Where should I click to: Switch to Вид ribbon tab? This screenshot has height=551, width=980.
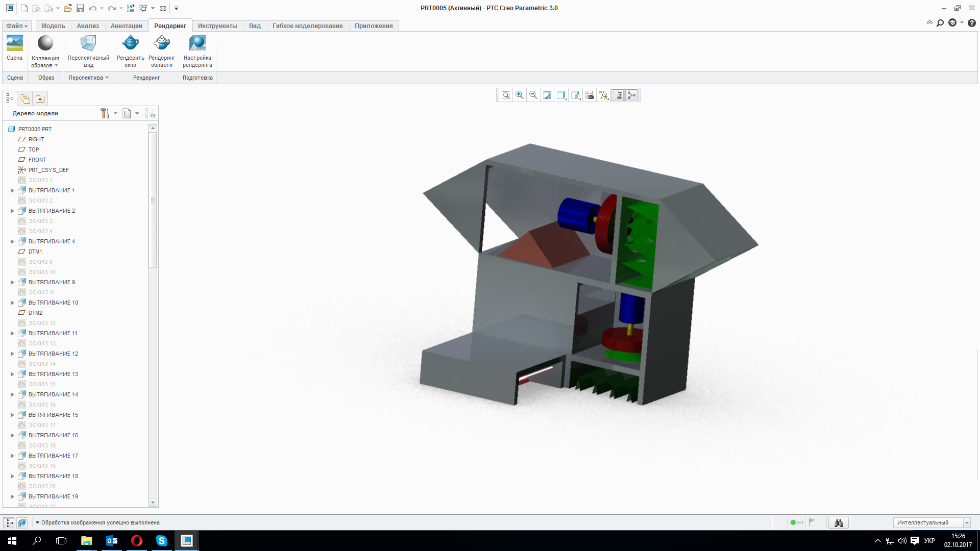tap(255, 26)
